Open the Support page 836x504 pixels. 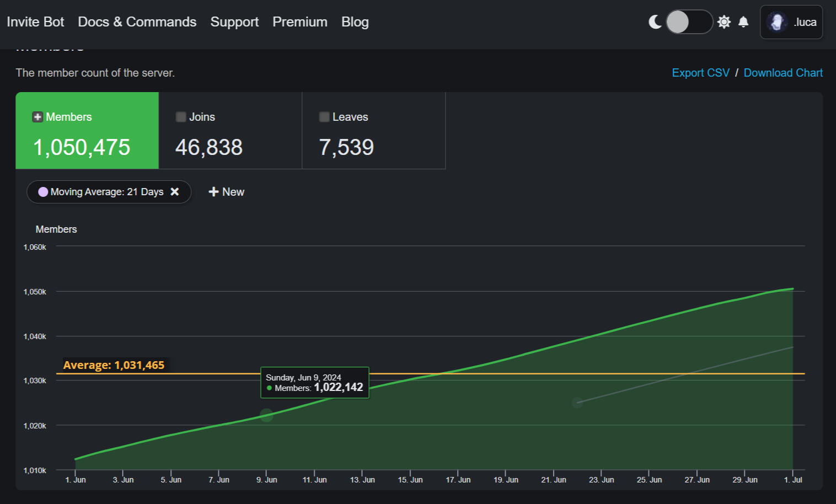point(234,22)
